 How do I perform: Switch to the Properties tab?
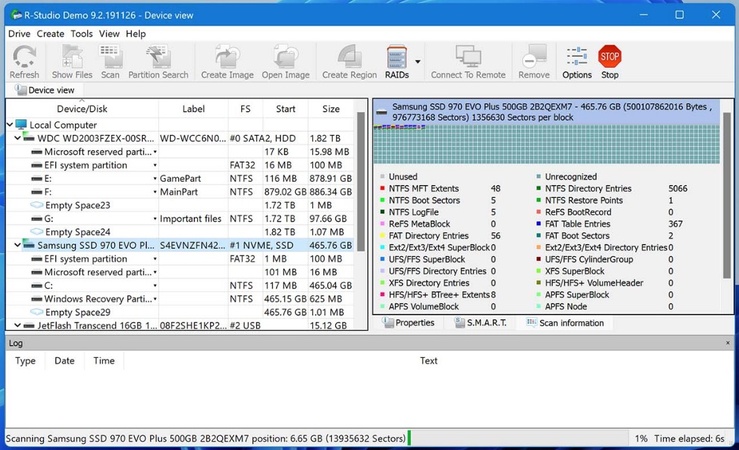click(x=408, y=323)
